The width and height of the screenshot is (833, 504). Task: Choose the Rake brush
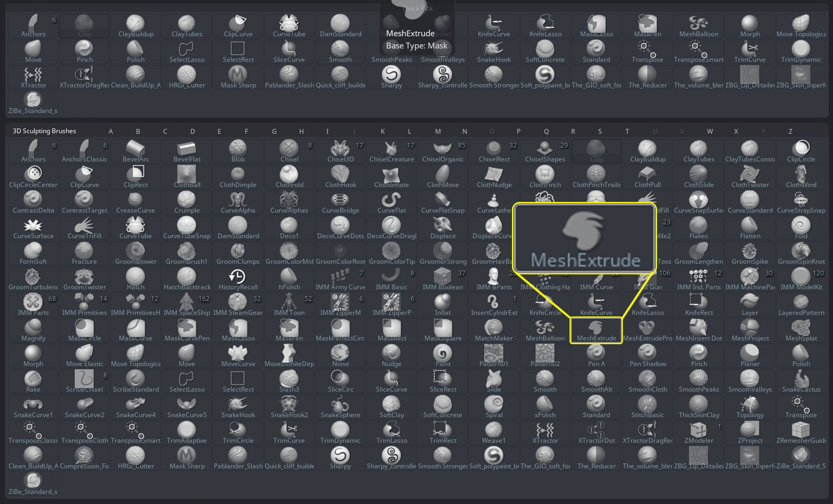click(x=33, y=382)
